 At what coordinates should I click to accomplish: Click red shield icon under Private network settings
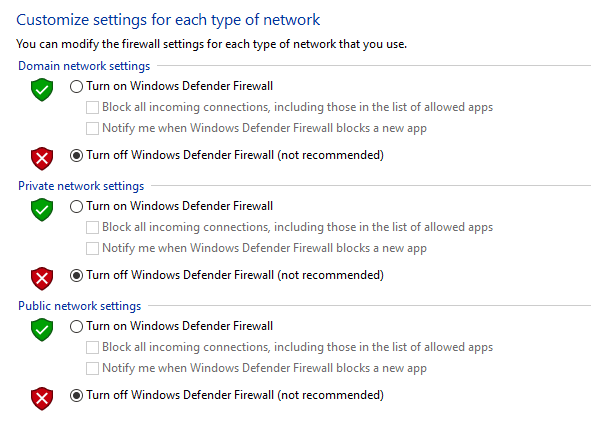click(41, 277)
